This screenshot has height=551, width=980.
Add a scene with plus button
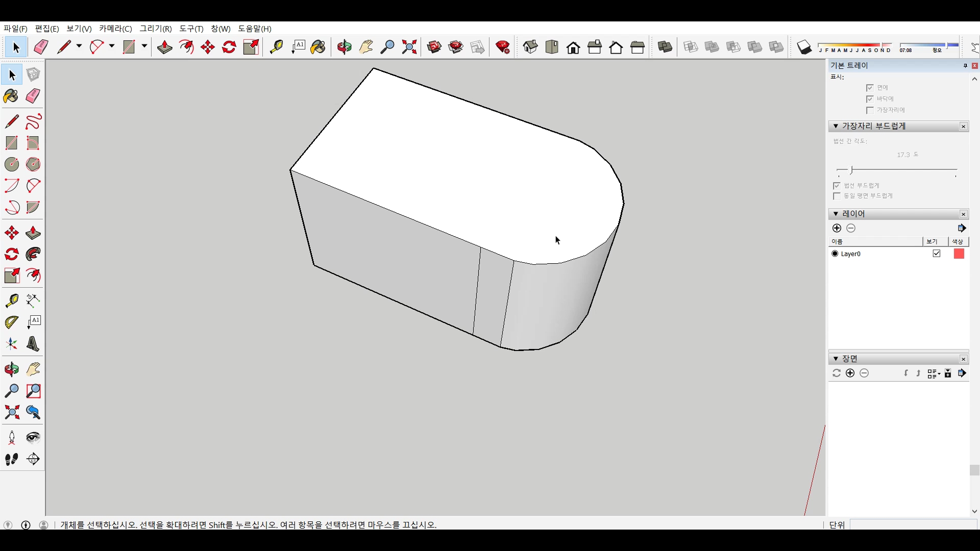[x=850, y=373]
